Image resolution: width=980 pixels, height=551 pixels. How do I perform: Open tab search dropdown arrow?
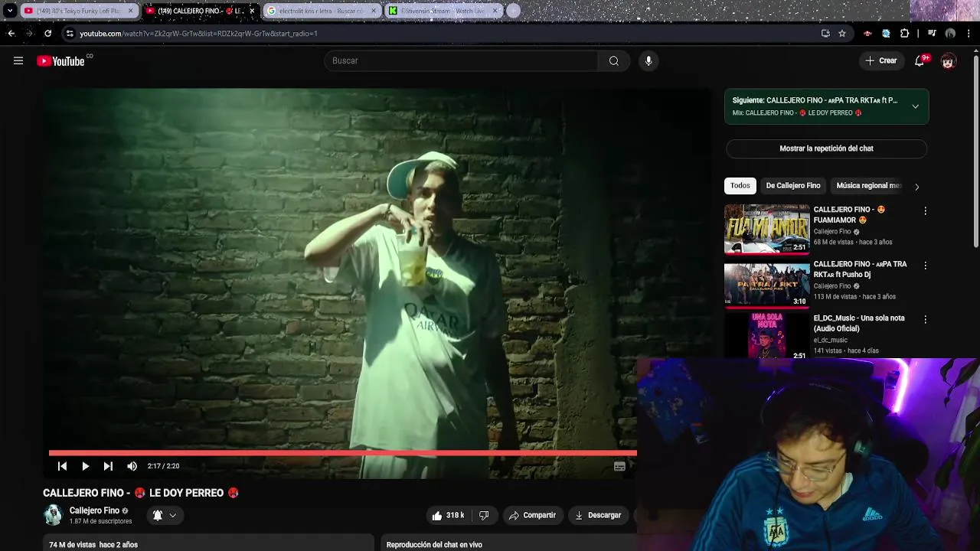pos(10,11)
